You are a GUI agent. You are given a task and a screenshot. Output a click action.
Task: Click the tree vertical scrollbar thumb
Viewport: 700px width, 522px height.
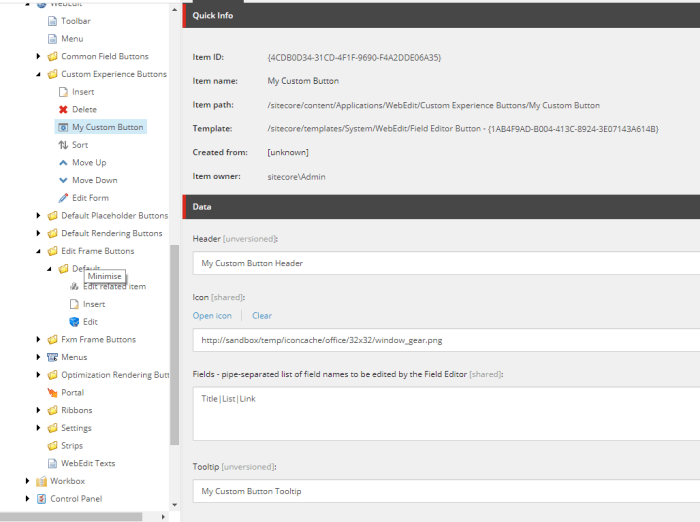(175, 345)
